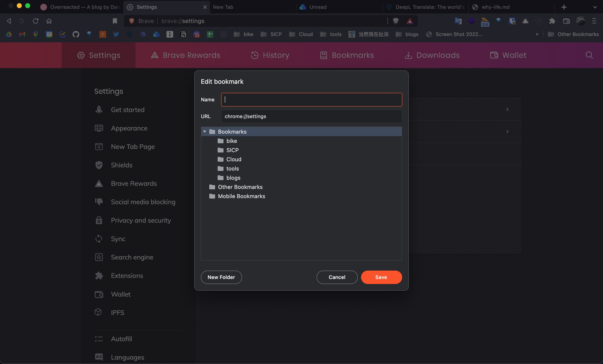
Task: Click the chevron showing hidden bookmarks
Action: [x=537, y=34]
